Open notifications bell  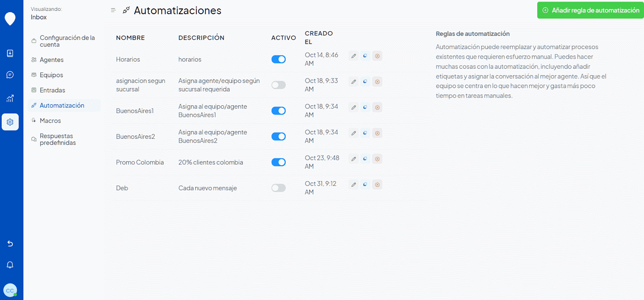[x=10, y=265]
